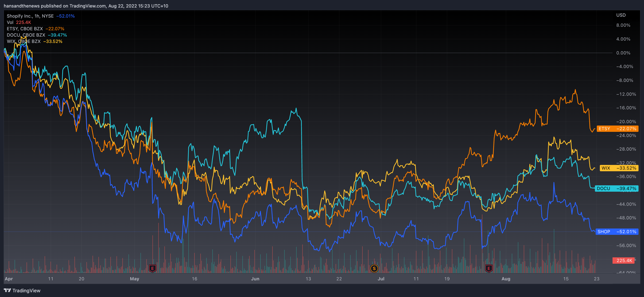644x297 pixels.
Task: Click the earnings E marker near May
Action: [x=152, y=269]
